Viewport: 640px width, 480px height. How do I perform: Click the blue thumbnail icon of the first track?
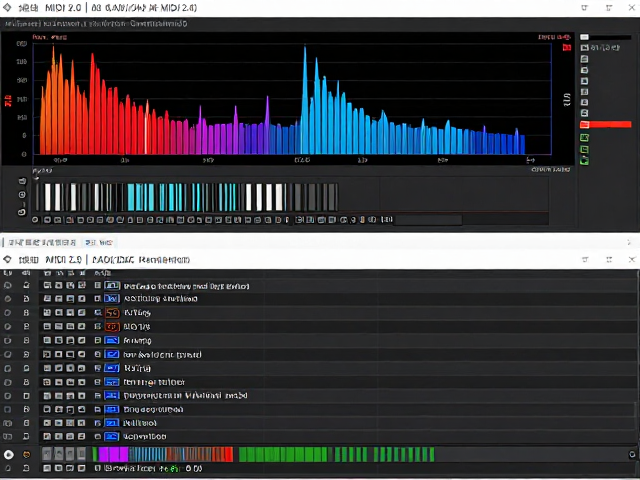point(112,286)
